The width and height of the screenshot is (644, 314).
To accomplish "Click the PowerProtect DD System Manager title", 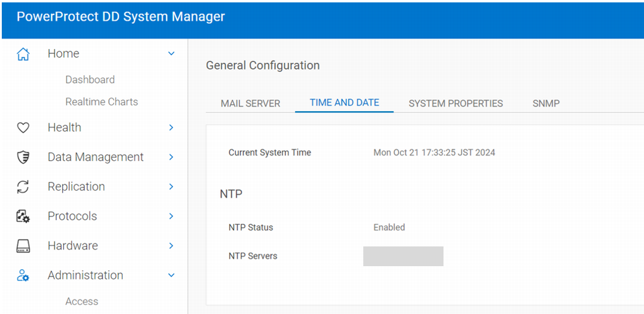I will coord(121,16).
